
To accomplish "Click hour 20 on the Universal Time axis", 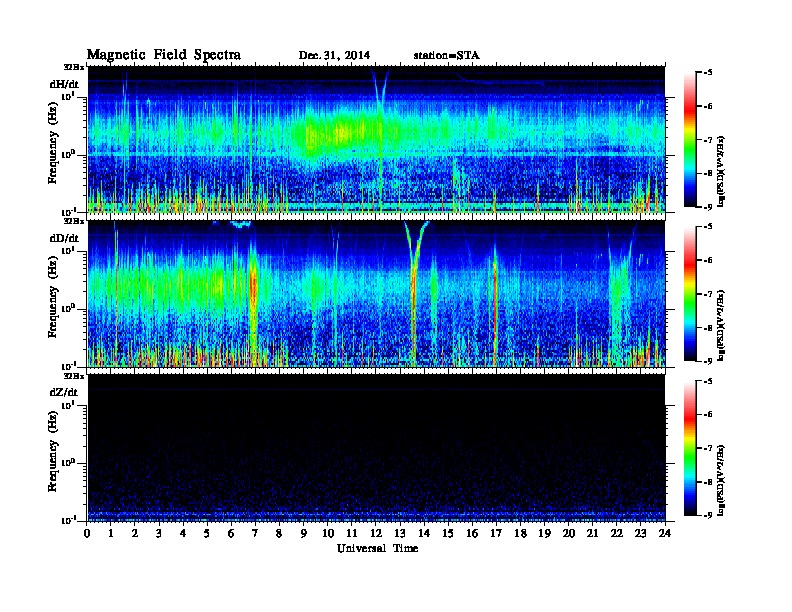I will pyautogui.click(x=569, y=533).
